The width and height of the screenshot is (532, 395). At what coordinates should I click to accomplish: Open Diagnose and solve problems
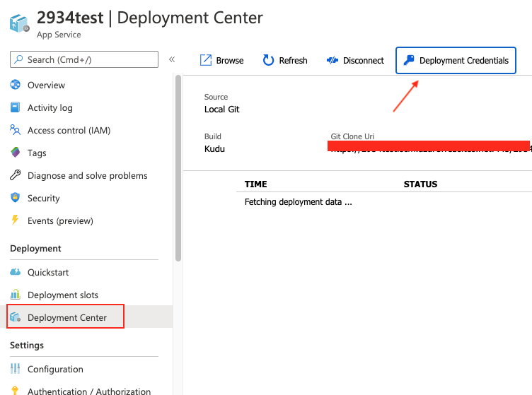pyautogui.click(x=88, y=175)
